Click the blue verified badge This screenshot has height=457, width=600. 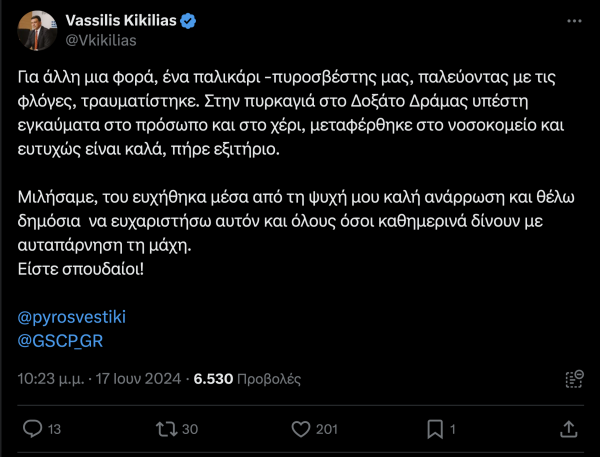(x=202, y=22)
